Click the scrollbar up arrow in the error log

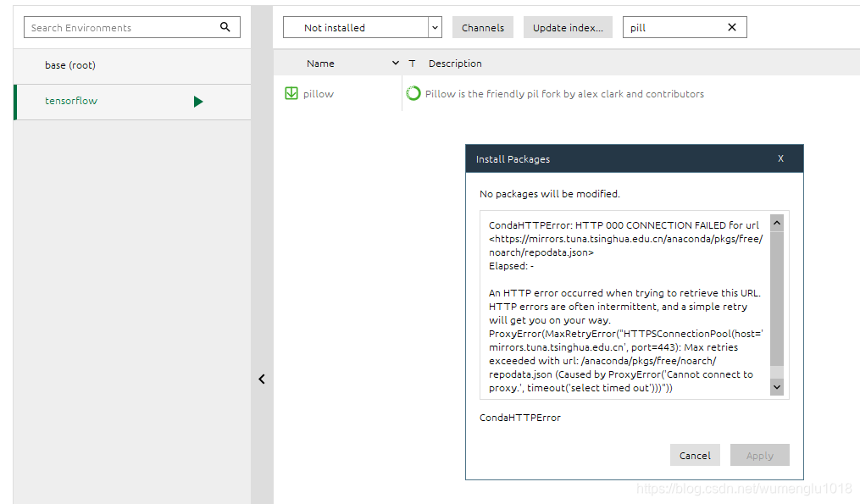click(x=777, y=222)
